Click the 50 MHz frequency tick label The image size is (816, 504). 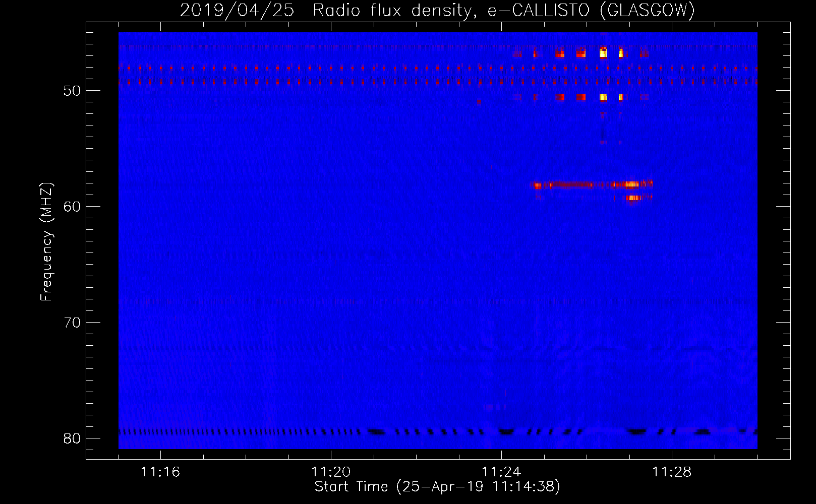click(x=72, y=91)
